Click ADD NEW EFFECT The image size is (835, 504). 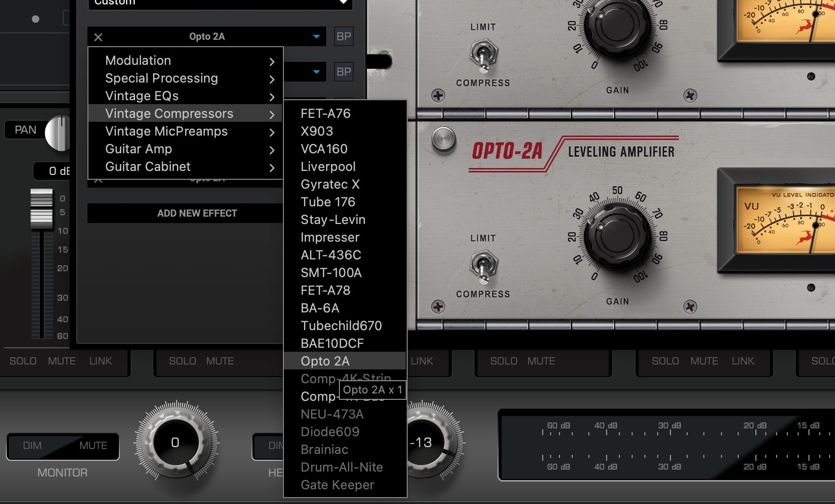point(197,213)
